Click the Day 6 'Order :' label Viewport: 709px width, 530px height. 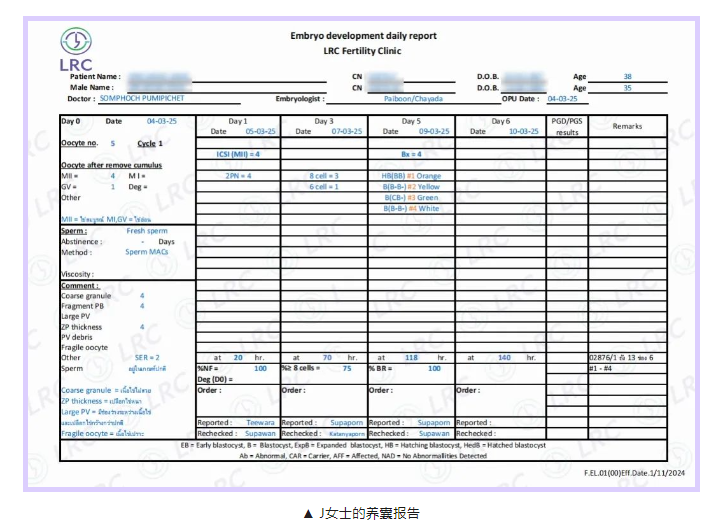[x=468, y=390]
